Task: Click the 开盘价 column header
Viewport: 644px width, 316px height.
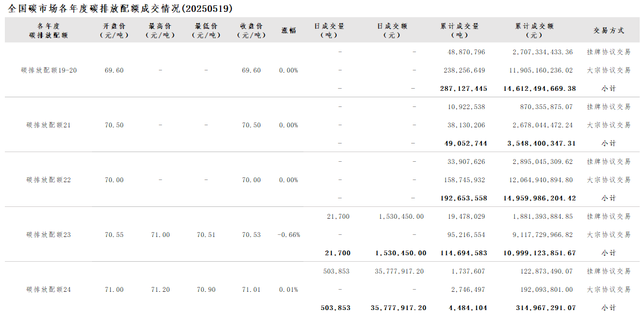Action: click(x=115, y=31)
